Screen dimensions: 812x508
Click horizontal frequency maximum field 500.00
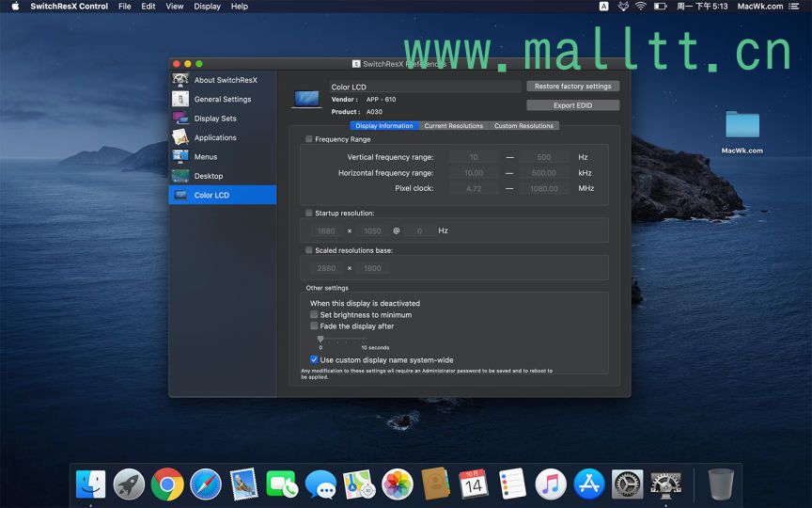point(544,172)
